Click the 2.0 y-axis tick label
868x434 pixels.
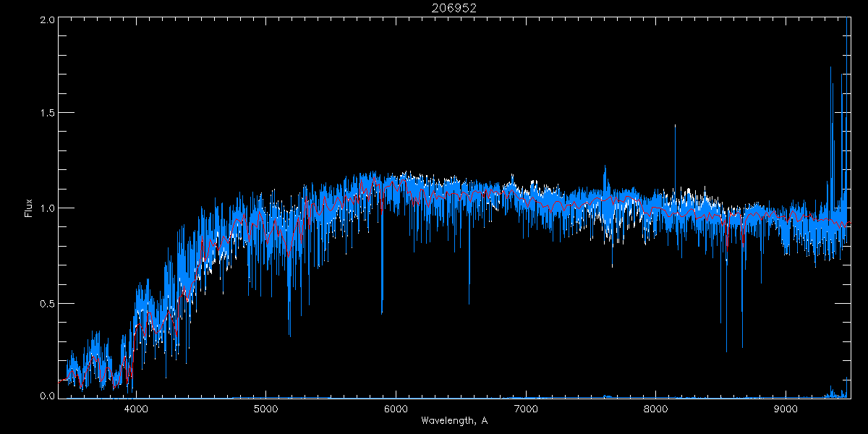tap(48, 20)
